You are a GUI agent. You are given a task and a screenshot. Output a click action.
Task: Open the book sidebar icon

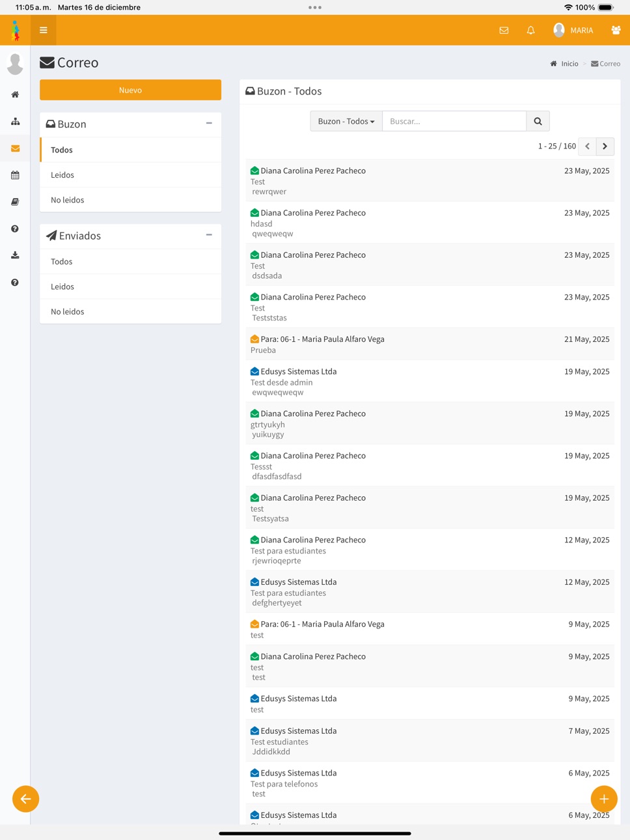(x=15, y=202)
